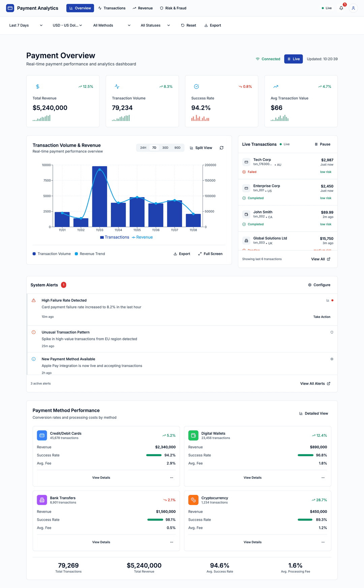Click the check-circle icon on Success Rate card
Viewport: 364px width, 588px height.
196,87
